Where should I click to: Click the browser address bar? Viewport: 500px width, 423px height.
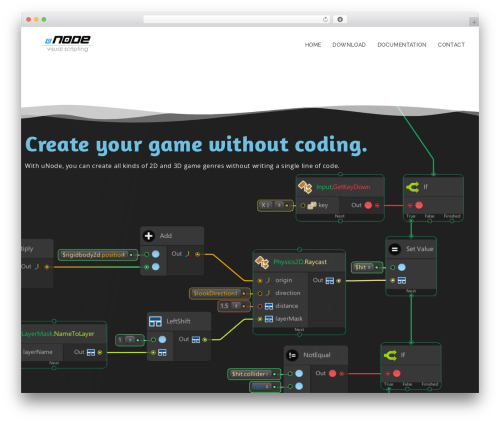(x=237, y=19)
